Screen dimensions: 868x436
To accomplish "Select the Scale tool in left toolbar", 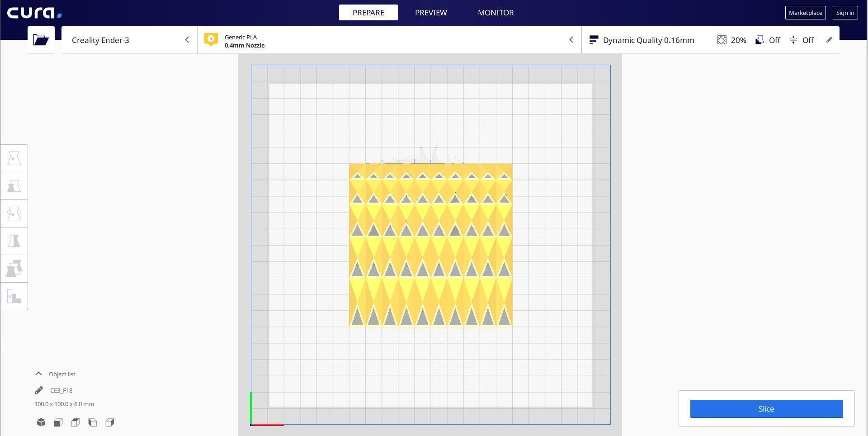I will pos(14,186).
